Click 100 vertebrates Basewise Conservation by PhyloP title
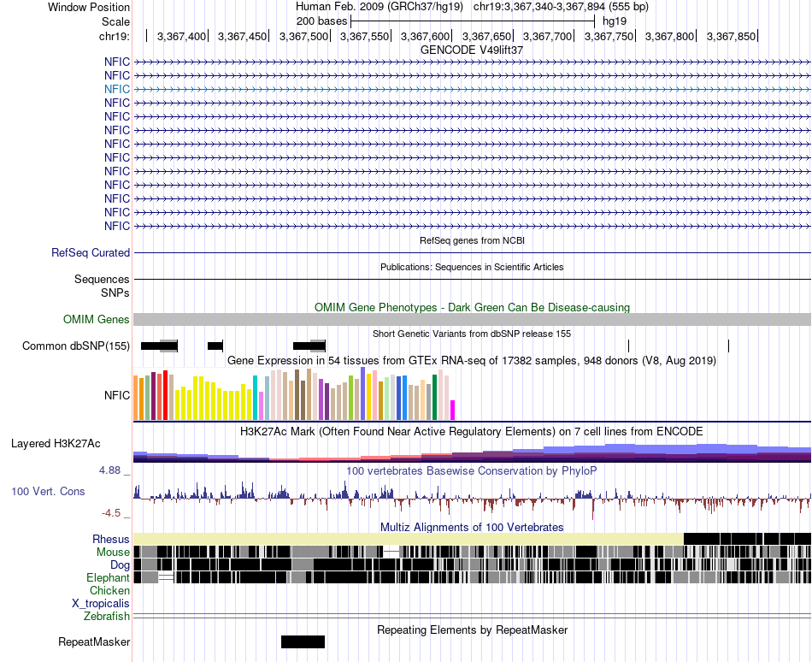The image size is (812, 662). tap(472, 471)
